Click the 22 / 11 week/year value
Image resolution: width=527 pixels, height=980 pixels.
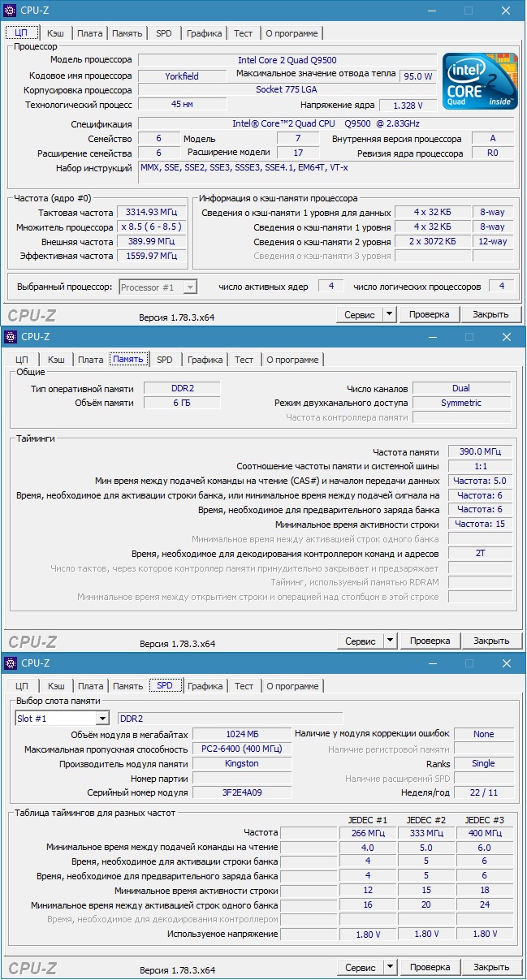click(x=483, y=792)
